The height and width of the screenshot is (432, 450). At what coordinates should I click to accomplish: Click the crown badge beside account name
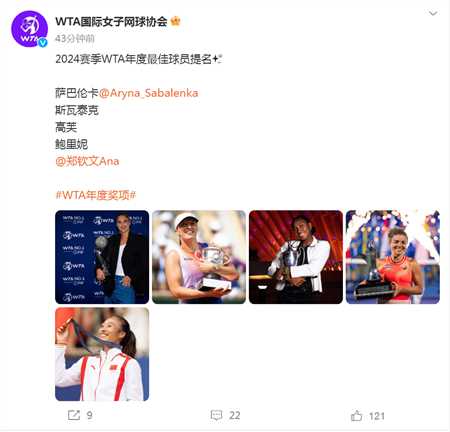tap(175, 22)
